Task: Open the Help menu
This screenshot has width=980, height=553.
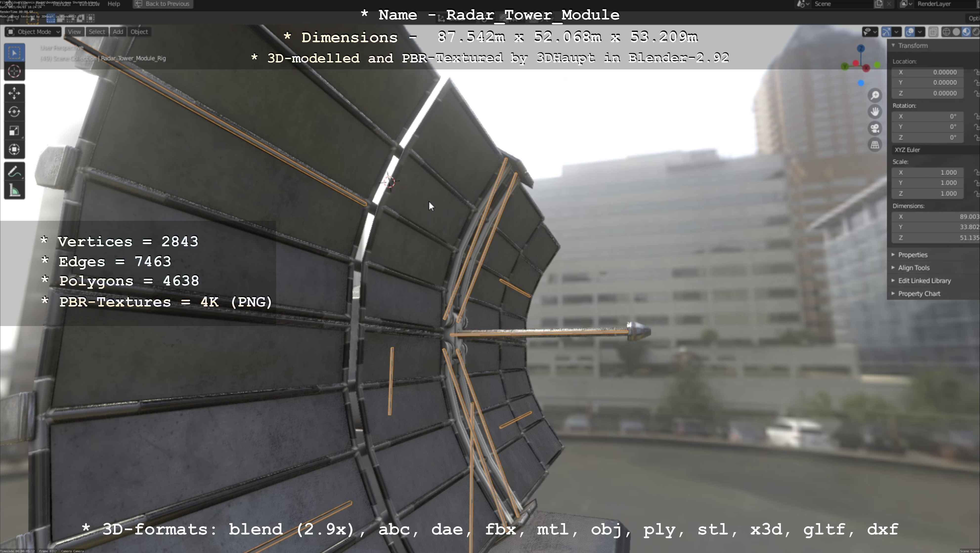Action: click(x=114, y=4)
